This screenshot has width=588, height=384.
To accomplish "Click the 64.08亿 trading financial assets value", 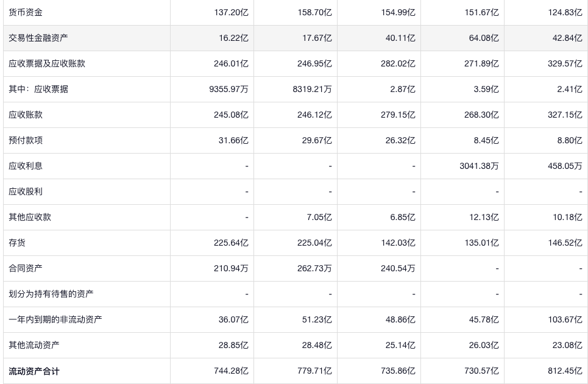I will coord(481,38).
